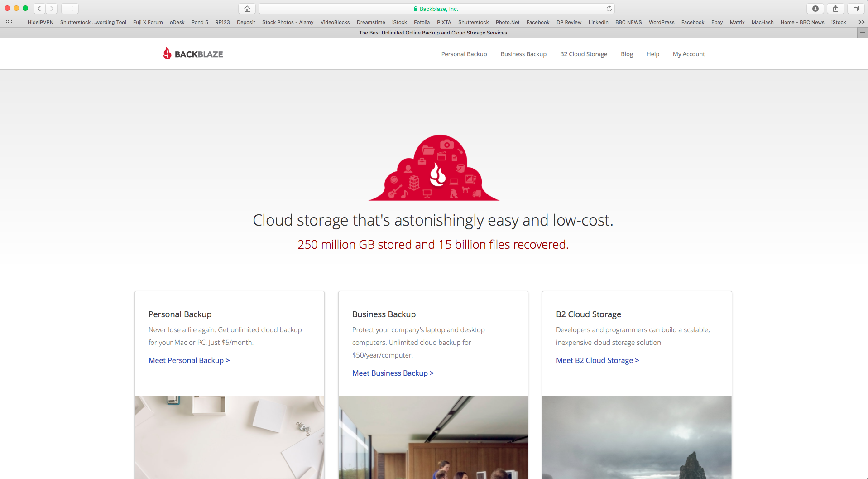
Task: Show all tabs overview icon
Action: pyautogui.click(x=856, y=9)
